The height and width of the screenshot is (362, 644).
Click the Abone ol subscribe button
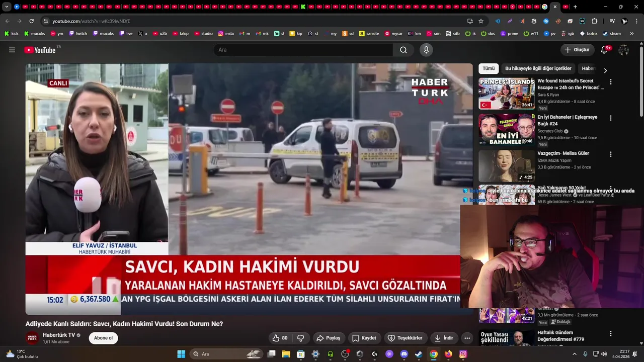(x=103, y=338)
